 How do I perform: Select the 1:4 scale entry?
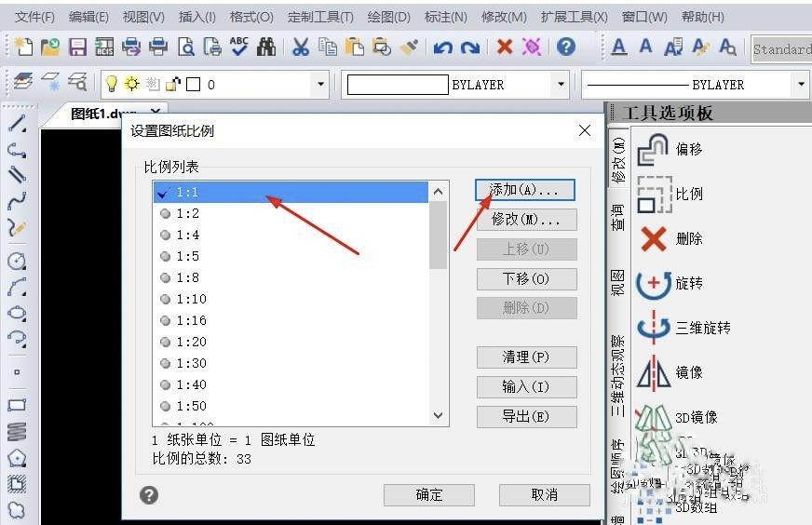point(291,236)
